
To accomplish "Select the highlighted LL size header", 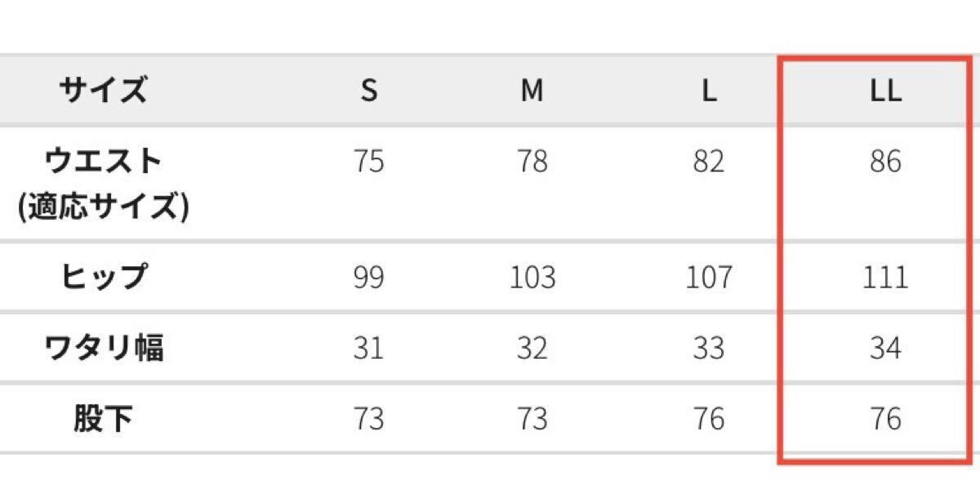I will pyautogui.click(x=885, y=91).
